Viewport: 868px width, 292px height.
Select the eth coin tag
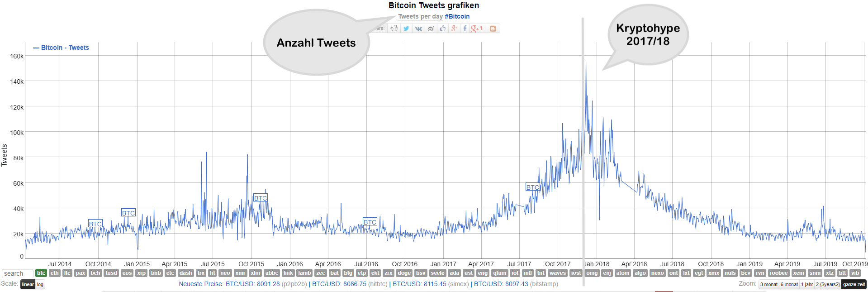coord(54,273)
